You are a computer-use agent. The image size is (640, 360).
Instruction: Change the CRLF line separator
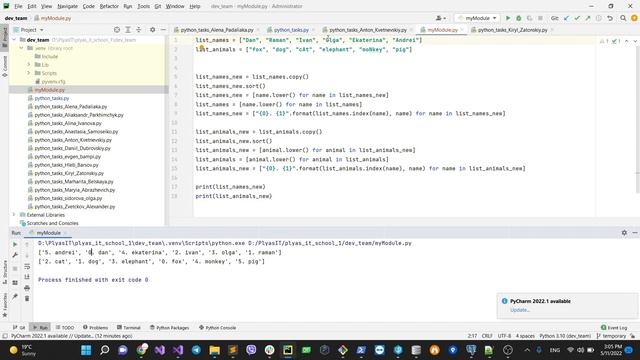coord(487,336)
